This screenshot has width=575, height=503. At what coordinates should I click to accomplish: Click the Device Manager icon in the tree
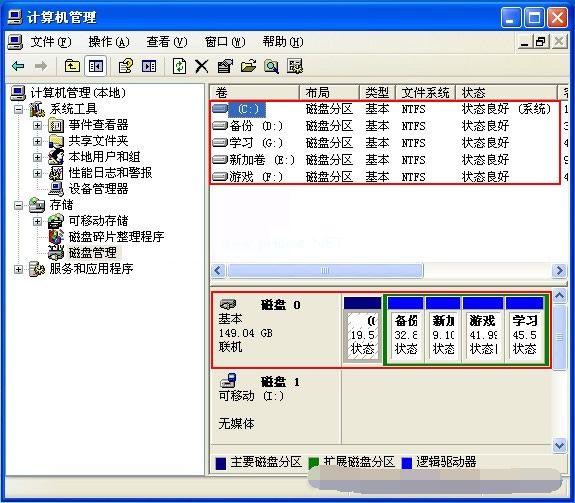click(56, 189)
